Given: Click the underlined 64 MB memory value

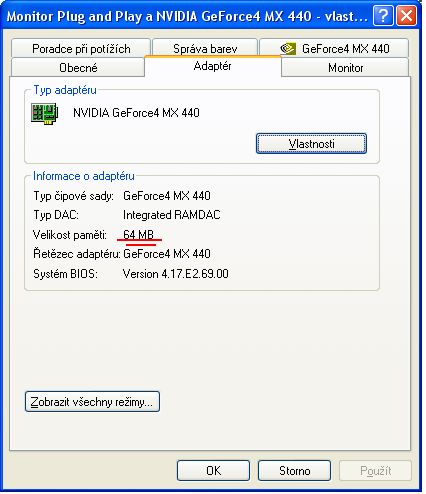Looking at the screenshot, I should (x=138, y=235).
